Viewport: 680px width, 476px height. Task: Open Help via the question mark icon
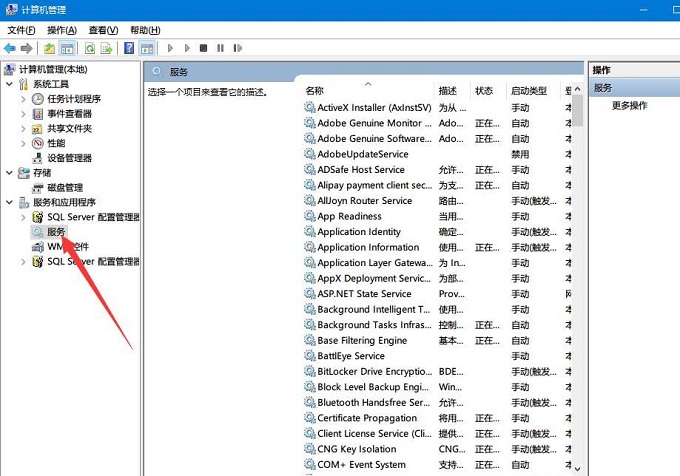pyautogui.click(x=129, y=48)
